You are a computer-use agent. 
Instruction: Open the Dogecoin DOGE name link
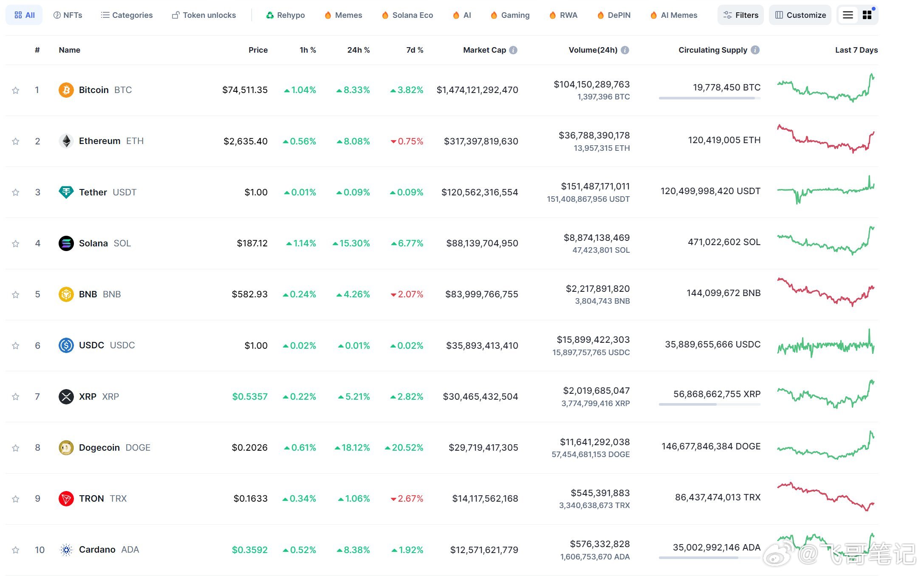[x=114, y=448]
